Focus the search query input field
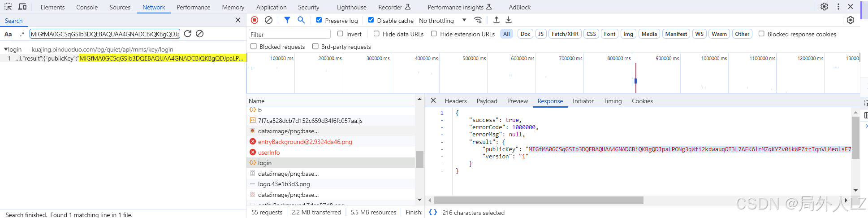 (104, 34)
